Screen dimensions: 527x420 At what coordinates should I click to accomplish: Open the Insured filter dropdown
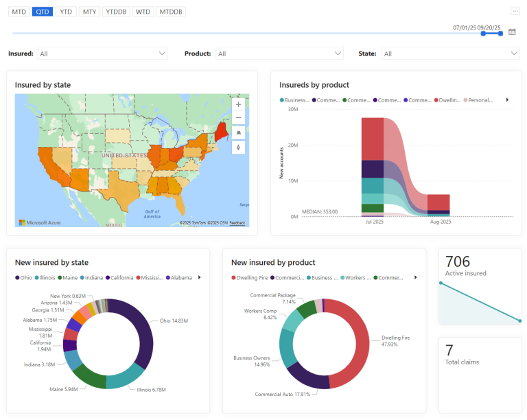click(102, 54)
